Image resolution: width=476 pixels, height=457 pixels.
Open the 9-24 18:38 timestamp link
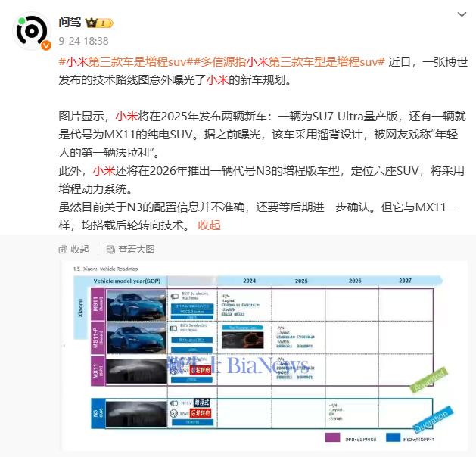point(83,41)
